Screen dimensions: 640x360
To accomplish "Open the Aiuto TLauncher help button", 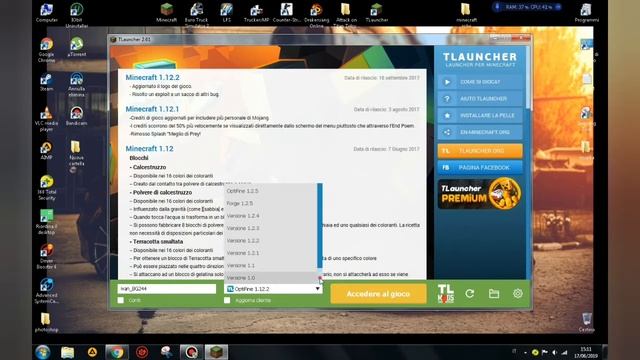I will pos(480,99).
